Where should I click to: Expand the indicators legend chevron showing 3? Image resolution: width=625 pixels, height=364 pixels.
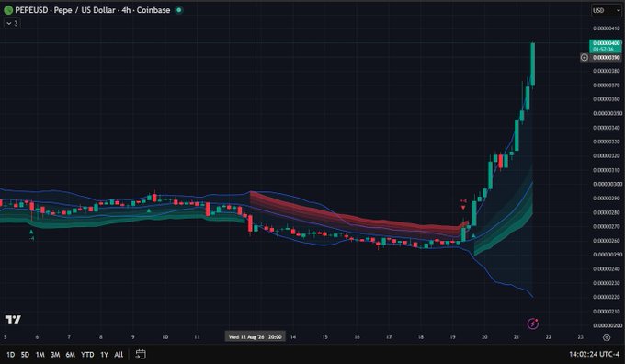point(12,23)
